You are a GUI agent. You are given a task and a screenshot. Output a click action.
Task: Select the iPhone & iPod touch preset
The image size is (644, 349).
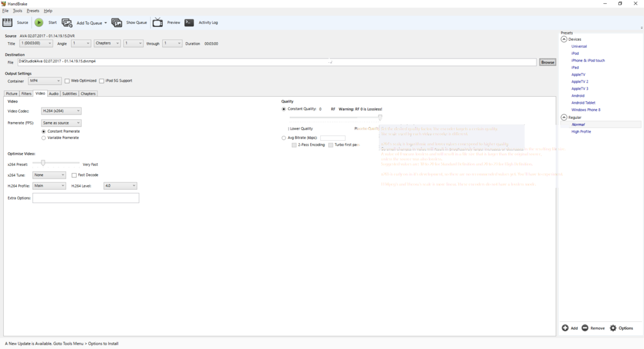tap(588, 60)
